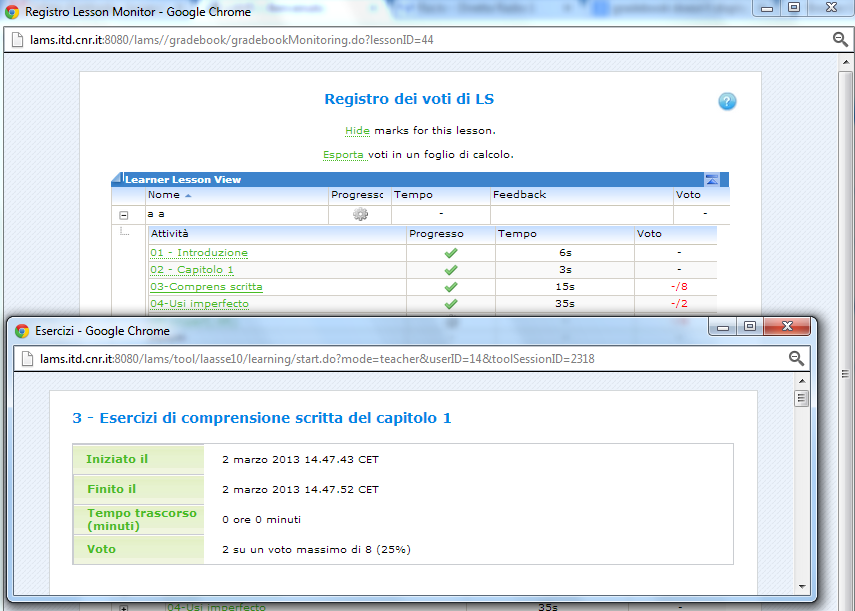Click the zoom magnifier in the Registro address bar
855x611 pixels.
tap(840, 39)
